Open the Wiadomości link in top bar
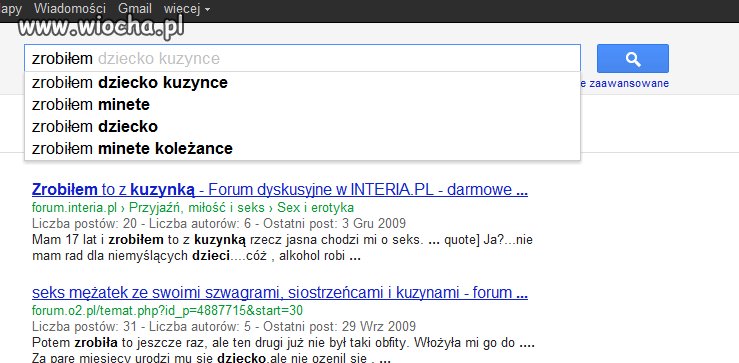The width and height of the screenshot is (739, 363). point(70,8)
